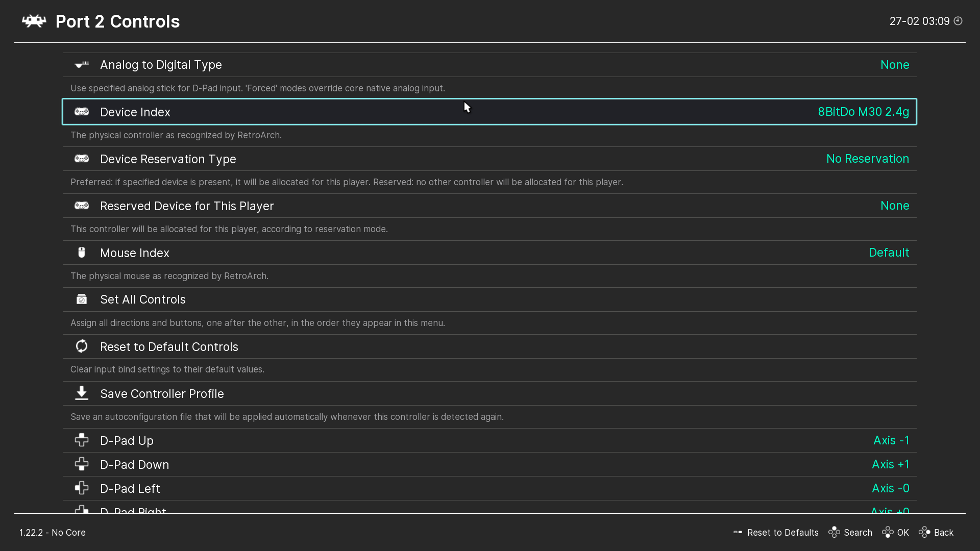Viewport: 980px width, 551px height.
Task: Open the No Reservation option list
Action: click(867, 159)
